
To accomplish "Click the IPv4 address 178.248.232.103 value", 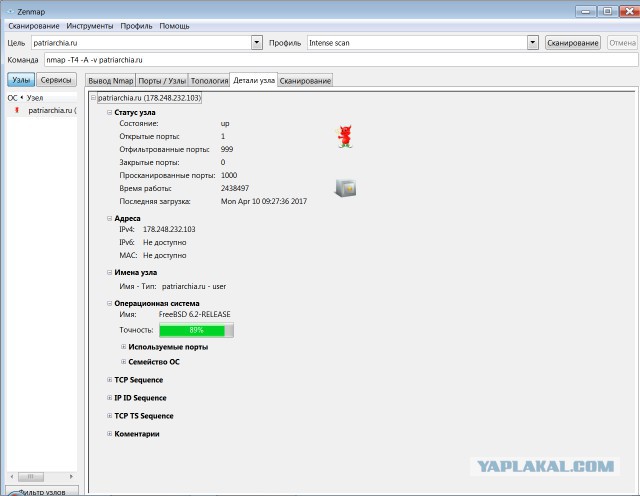I will coord(169,229).
